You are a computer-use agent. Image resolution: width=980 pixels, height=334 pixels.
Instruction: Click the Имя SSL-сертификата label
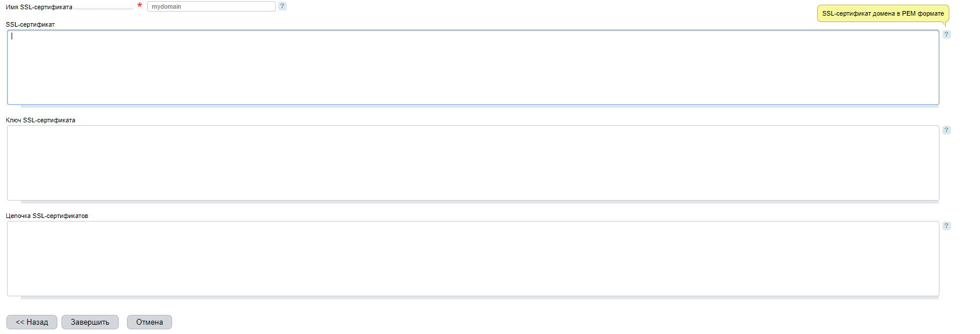[39, 8]
